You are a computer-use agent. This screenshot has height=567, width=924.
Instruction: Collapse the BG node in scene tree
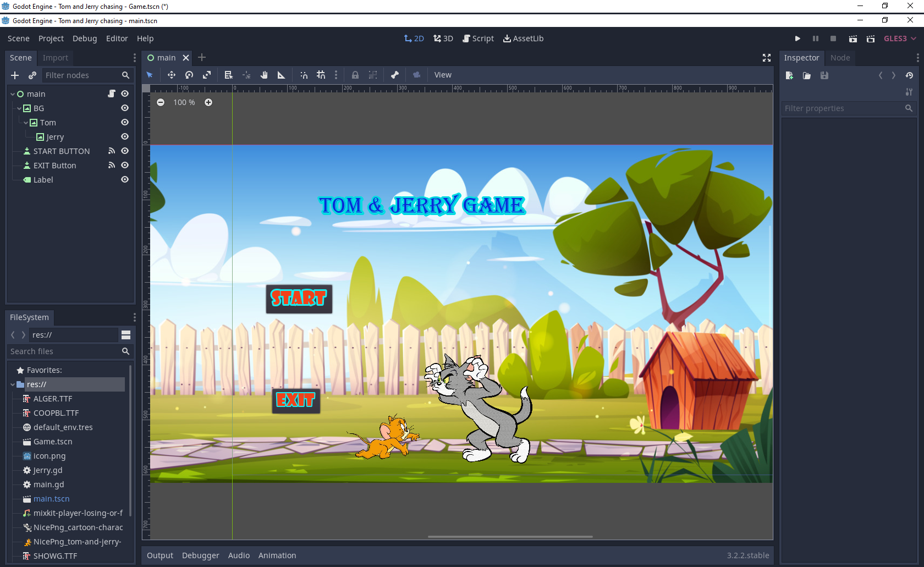coord(19,108)
